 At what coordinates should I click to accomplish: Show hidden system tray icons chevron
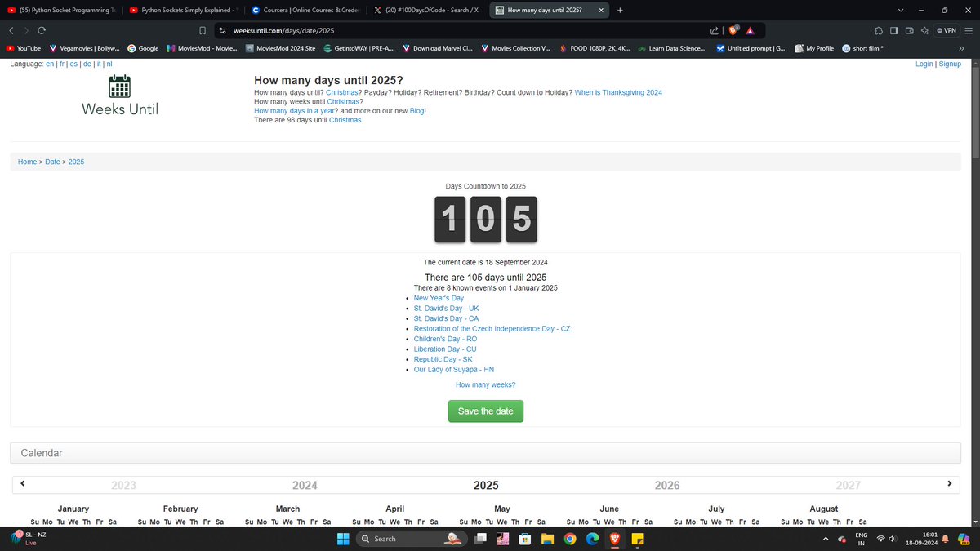tap(825, 538)
